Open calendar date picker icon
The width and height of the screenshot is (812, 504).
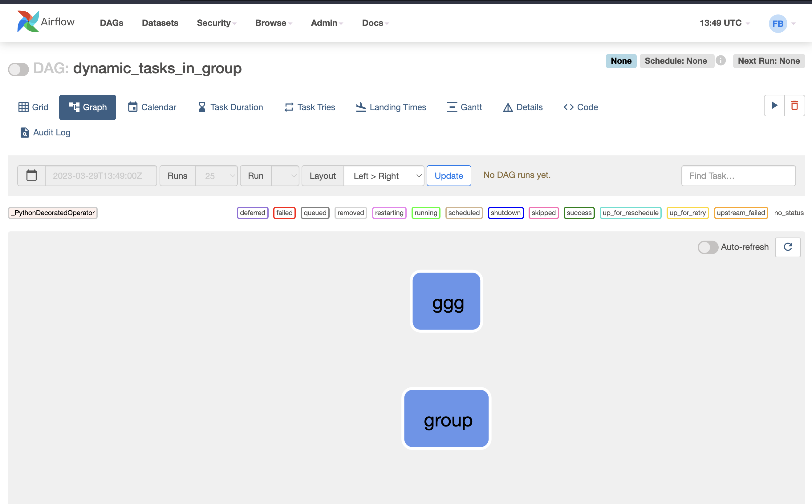31,176
